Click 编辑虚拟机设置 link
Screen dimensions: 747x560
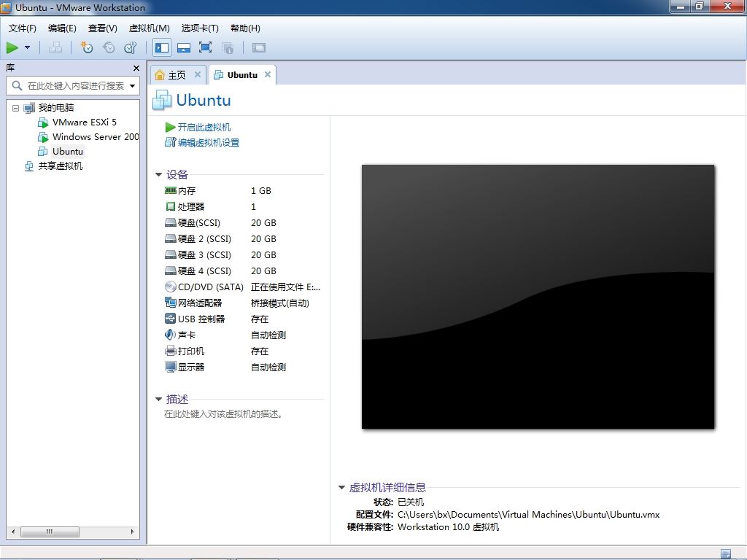(208, 142)
